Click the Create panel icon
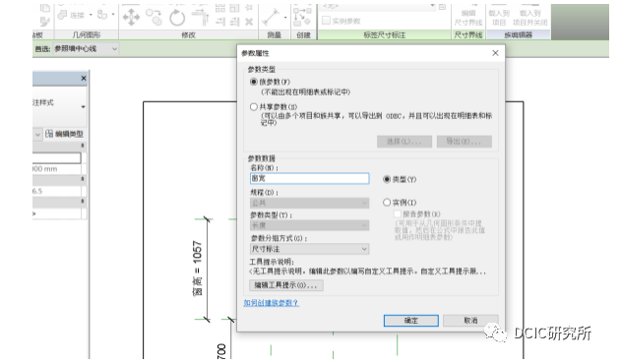This screenshot has height=364, width=621. [302, 17]
